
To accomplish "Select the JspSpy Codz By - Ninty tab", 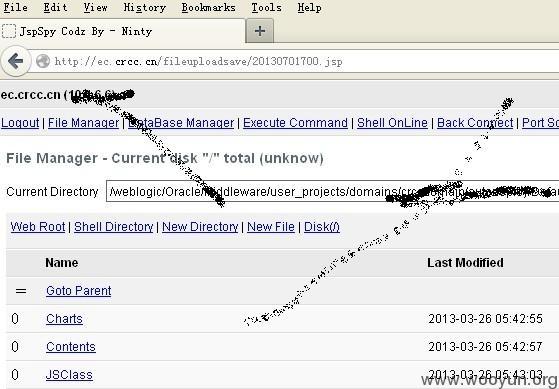I will (122, 31).
